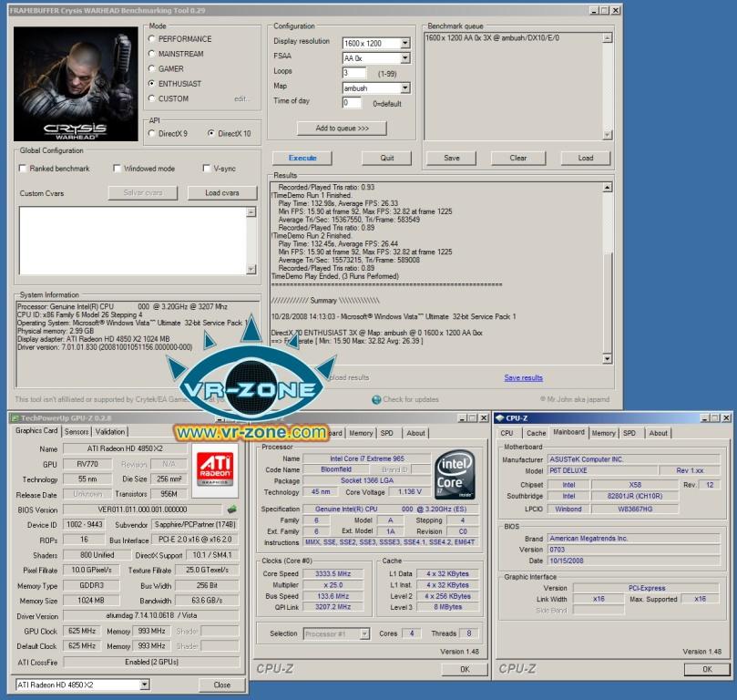The image size is (737, 700).
Task: Click the Quit button
Action: (x=387, y=158)
